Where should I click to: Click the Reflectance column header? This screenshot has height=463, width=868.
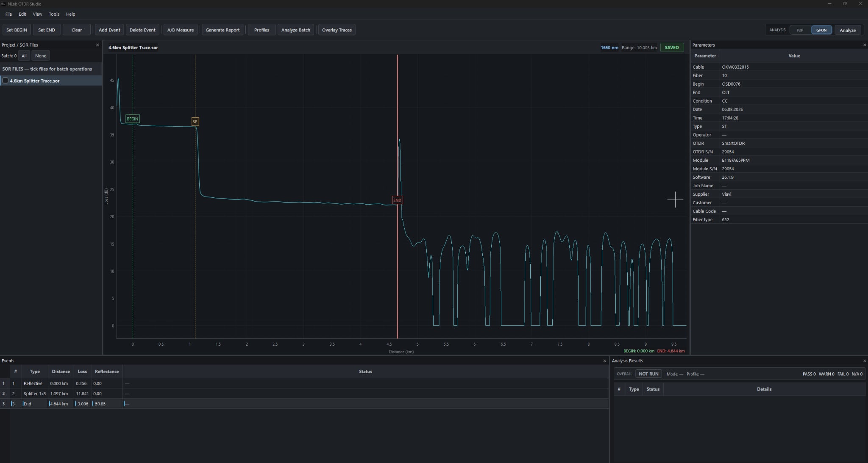pyautogui.click(x=107, y=372)
